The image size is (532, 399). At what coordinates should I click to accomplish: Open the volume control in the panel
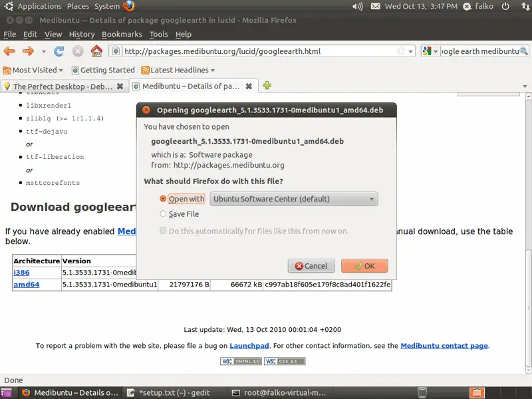coord(357,6)
